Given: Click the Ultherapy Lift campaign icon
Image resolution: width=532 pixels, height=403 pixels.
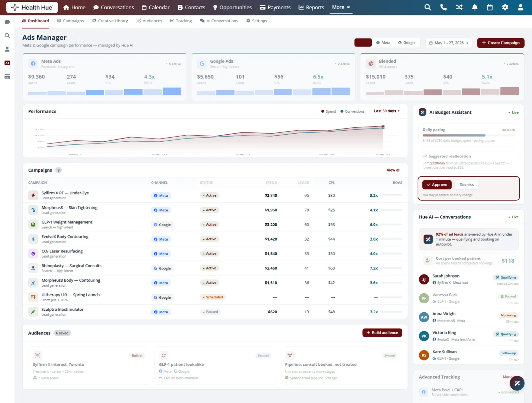Looking at the screenshot, I should pos(33,297).
